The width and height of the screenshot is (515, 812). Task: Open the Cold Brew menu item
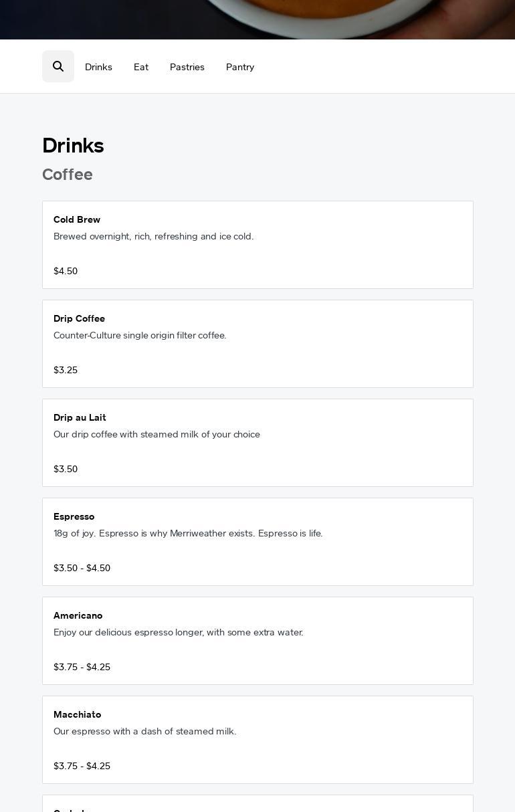coord(77,219)
